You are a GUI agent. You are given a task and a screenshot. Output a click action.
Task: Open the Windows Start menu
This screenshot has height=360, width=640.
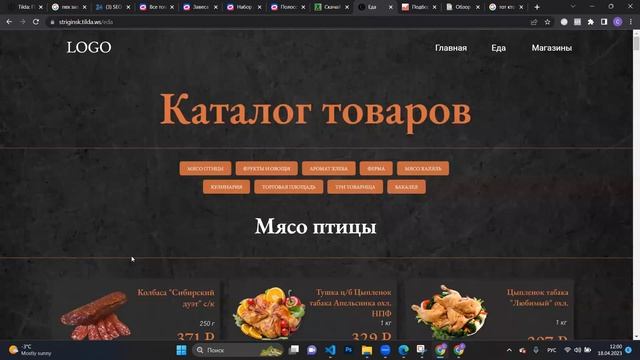point(181,350)
